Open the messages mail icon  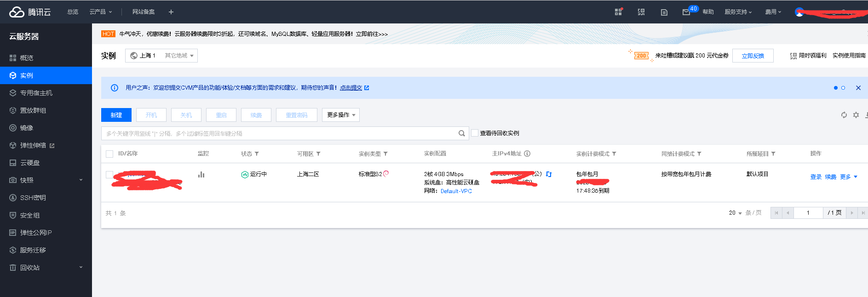click(686, 12)
